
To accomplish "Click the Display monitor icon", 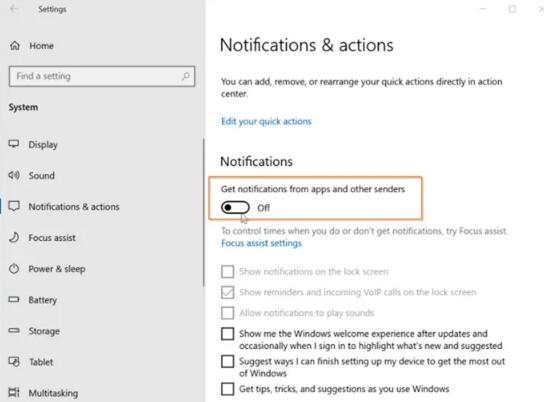I will pyautogui.click(x=14, y=144).
